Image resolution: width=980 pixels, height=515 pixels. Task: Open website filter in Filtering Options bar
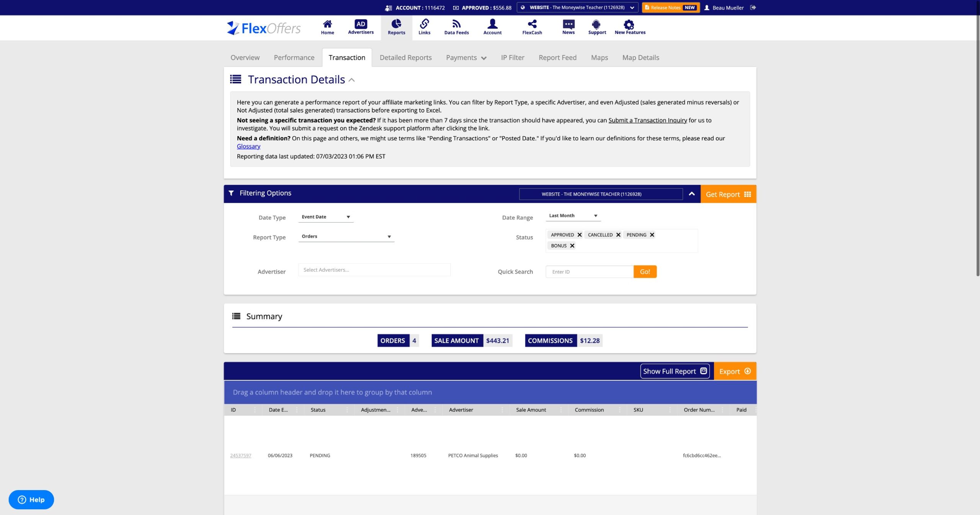point(601,194)
